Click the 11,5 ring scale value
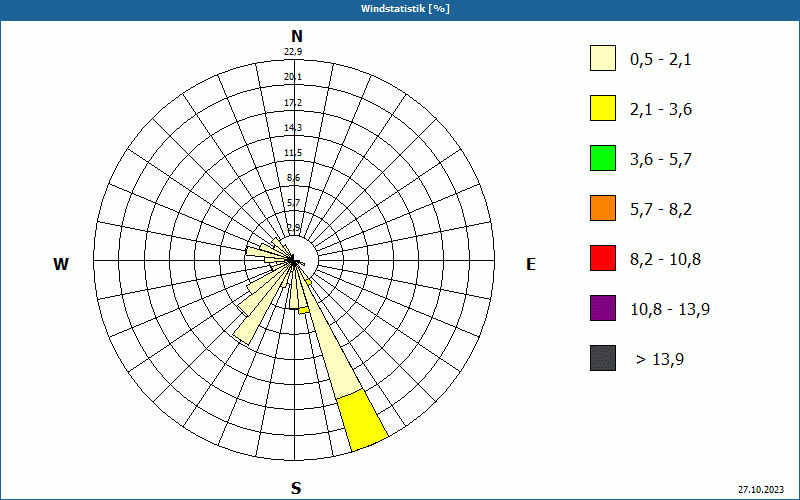 coord(293,153)
